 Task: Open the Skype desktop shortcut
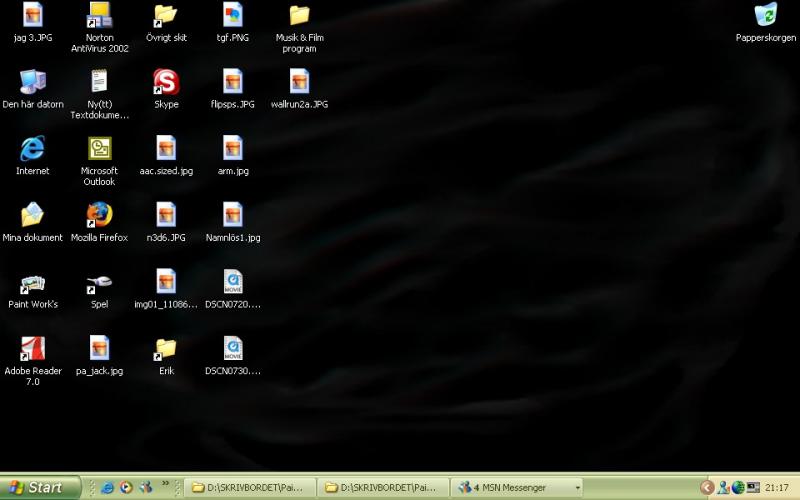pos(166,82)
